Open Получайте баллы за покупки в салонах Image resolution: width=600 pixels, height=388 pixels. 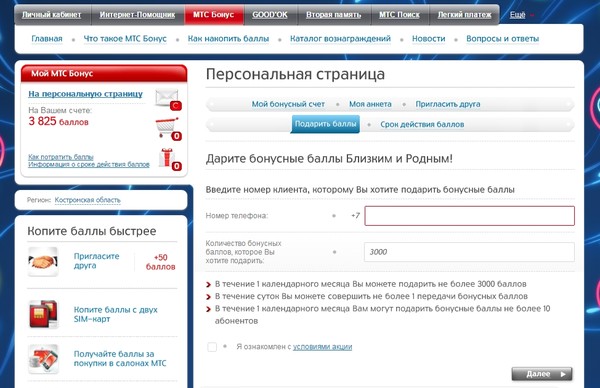coord(120,359)
